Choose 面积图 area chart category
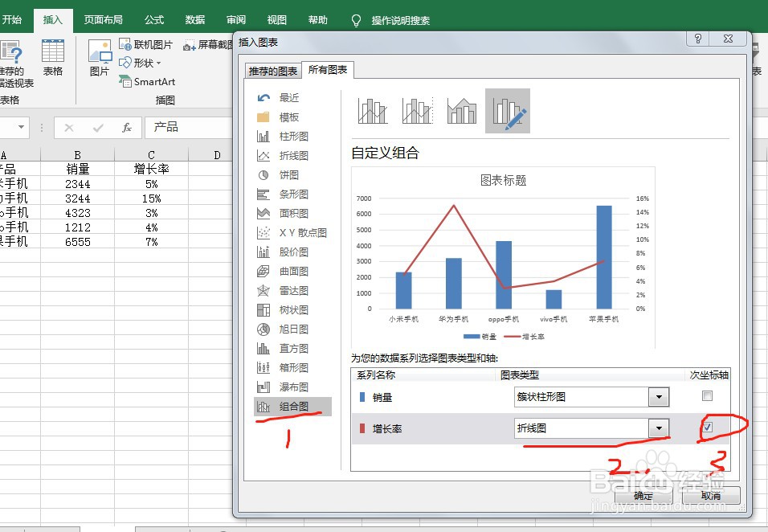The width and height of the screenshot is (768, 532). 292,214
